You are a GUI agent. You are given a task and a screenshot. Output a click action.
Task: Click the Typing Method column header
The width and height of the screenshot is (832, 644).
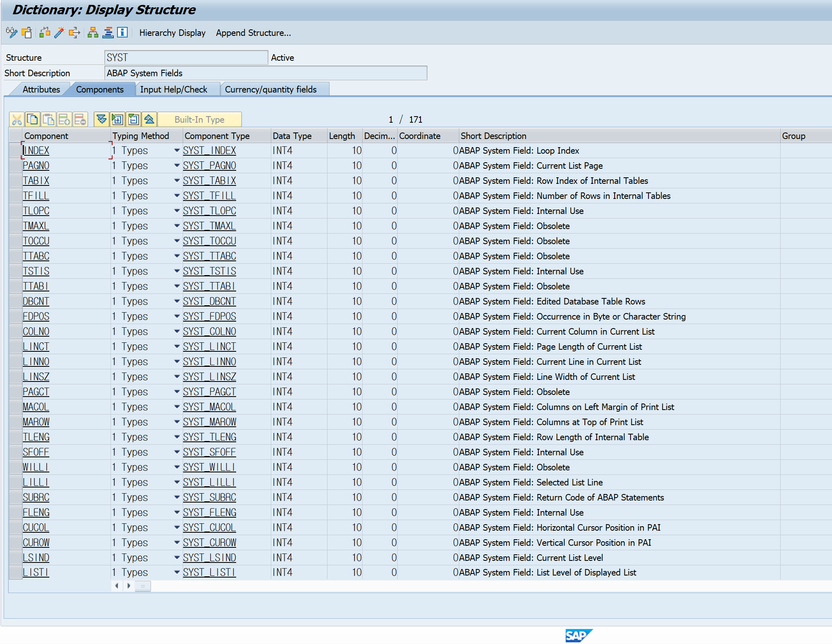[146, 136]
